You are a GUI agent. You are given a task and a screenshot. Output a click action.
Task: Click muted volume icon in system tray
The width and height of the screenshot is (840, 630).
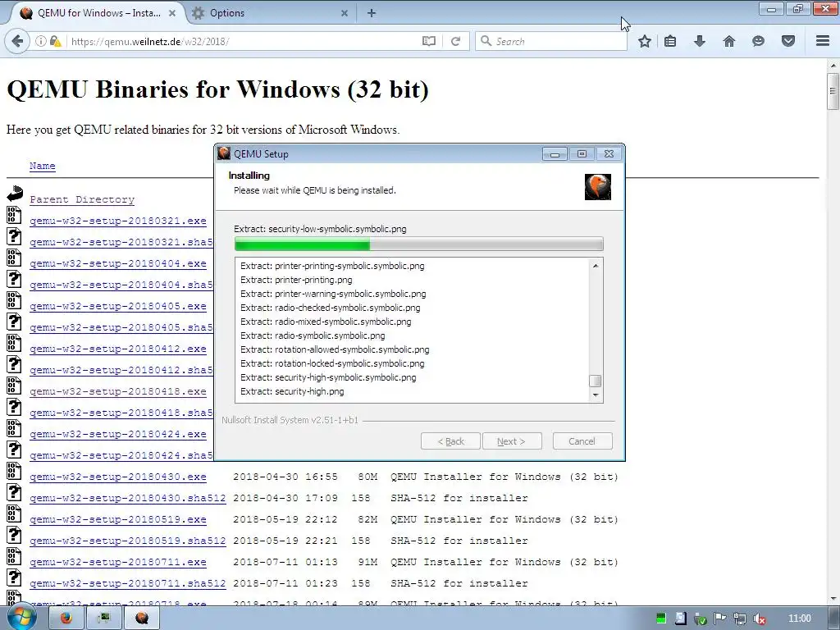(759, 619)
